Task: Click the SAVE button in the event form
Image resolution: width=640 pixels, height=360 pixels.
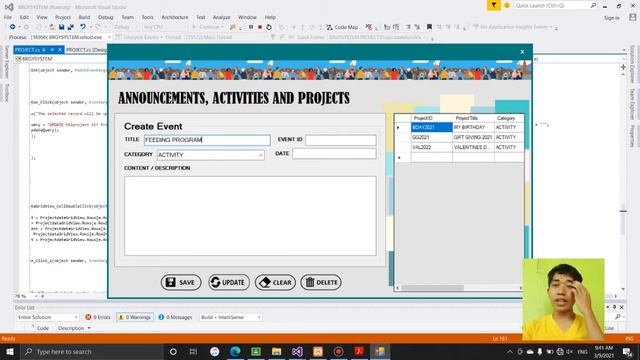Action: (x=181, y=282)
